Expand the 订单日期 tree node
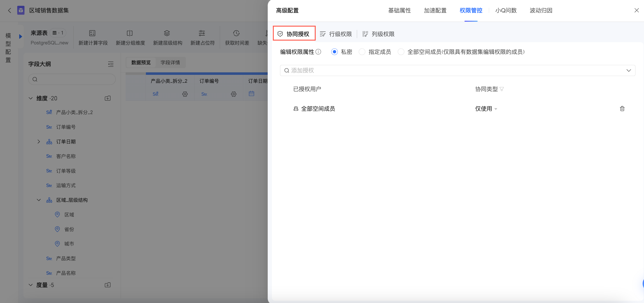This screenshot has height=303, width=644. [39, 142]
